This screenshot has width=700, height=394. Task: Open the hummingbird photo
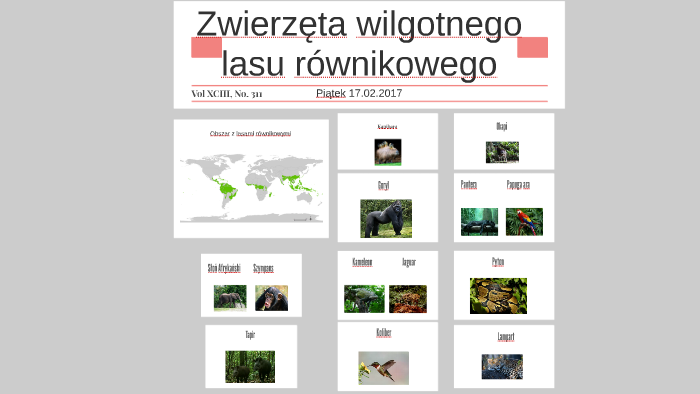(x=383, y=368)
